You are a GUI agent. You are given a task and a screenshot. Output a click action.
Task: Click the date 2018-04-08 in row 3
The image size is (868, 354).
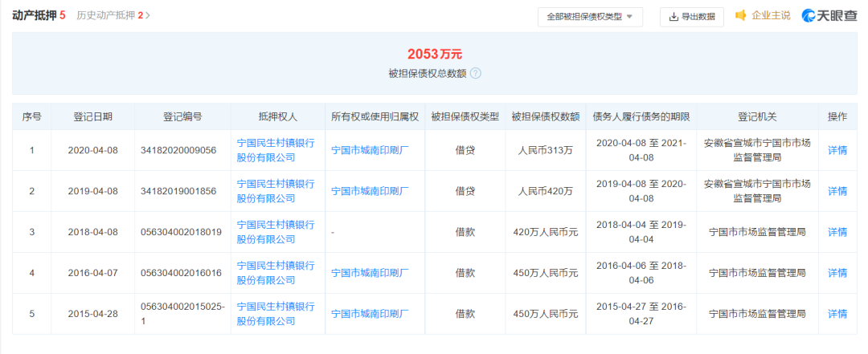(93, 232)
